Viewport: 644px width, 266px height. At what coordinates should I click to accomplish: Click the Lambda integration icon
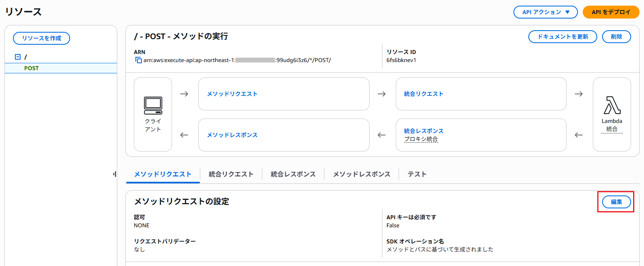(x=612, y=105)
